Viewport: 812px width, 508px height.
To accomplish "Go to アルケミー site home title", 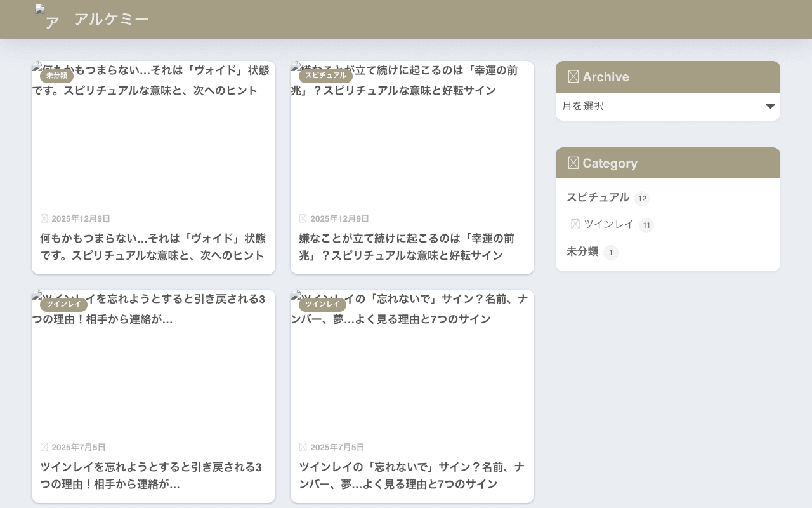I will (x=112, y=19).
